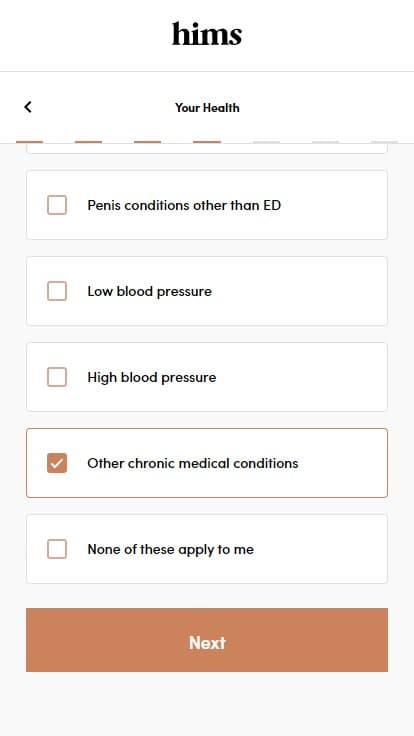The height and width of the screenshot is (736, 414).
Task: Click the Low blood pressure option card
Action: (207, 291)
